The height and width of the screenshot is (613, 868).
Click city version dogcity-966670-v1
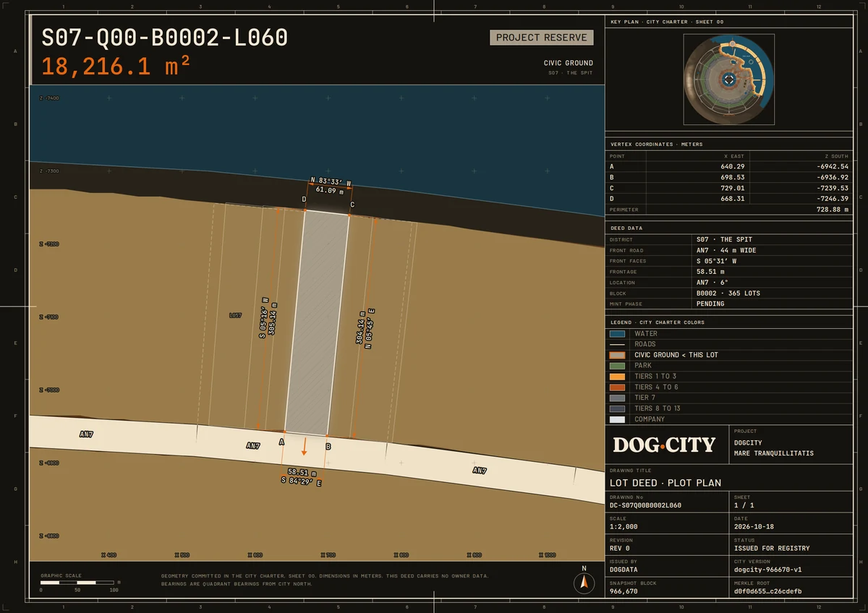(x=767, y=570)
